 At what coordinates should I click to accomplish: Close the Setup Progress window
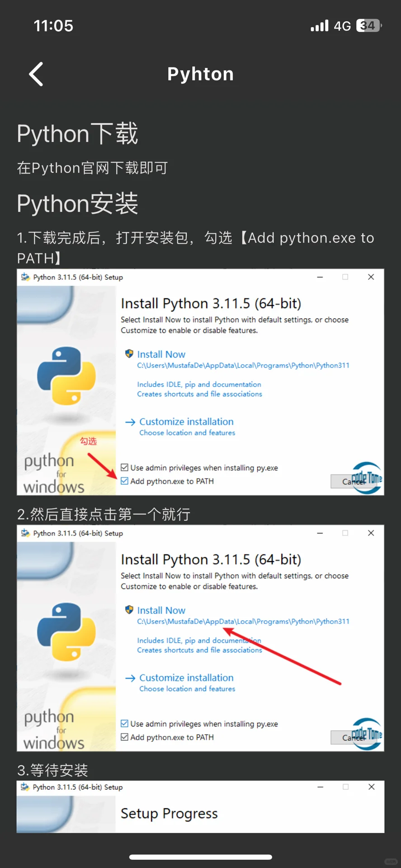pos(372,787)
